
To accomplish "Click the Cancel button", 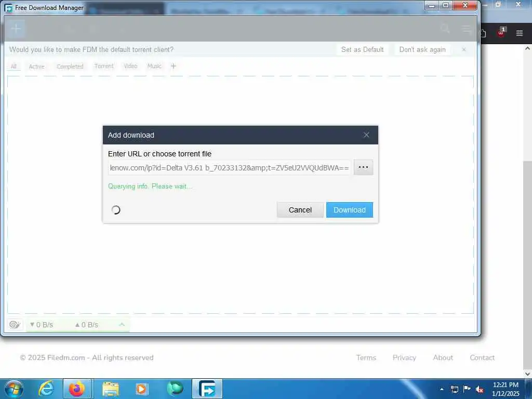I will point(300,210).
